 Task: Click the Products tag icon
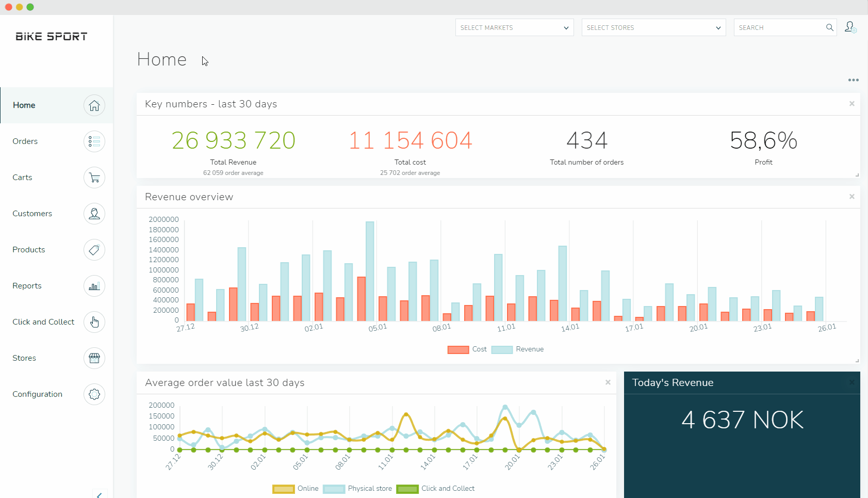click(94, 250)
